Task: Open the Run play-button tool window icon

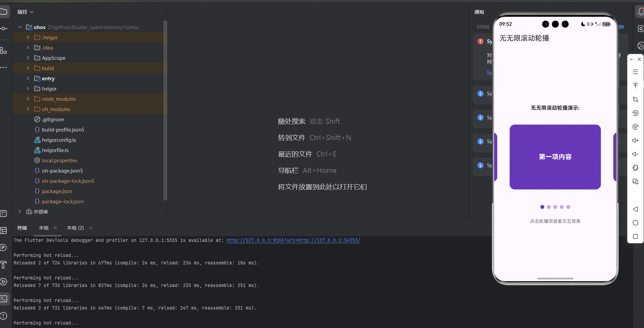Action: [3, 282]
